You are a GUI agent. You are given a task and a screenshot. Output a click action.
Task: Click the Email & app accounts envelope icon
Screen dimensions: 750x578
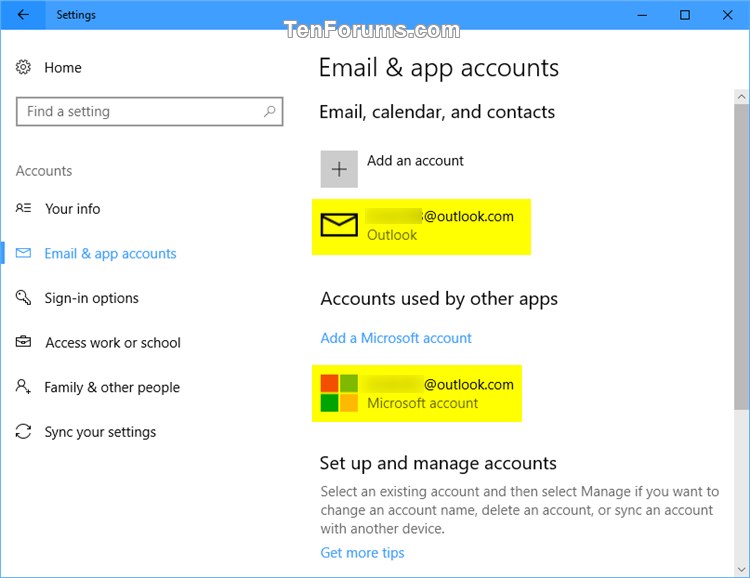(x=23, y=253)
